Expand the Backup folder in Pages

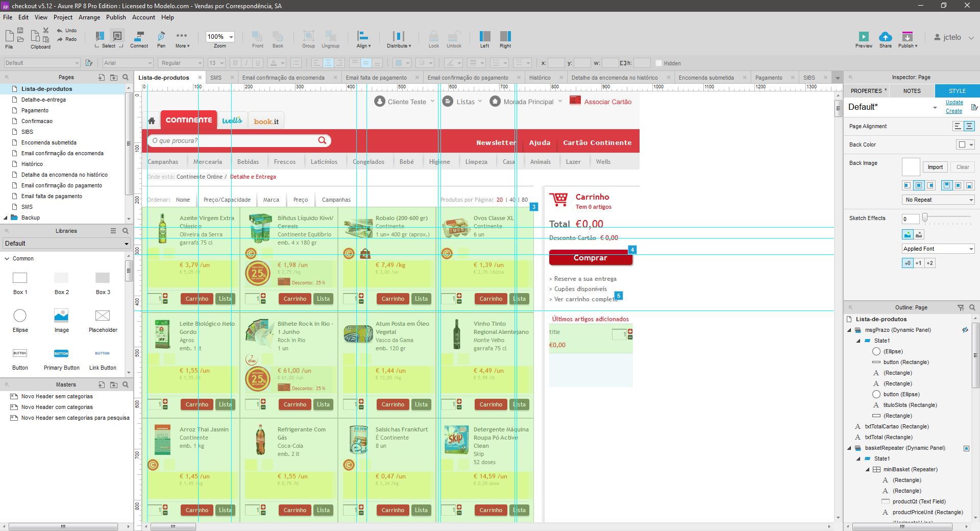tap(6, 218)
